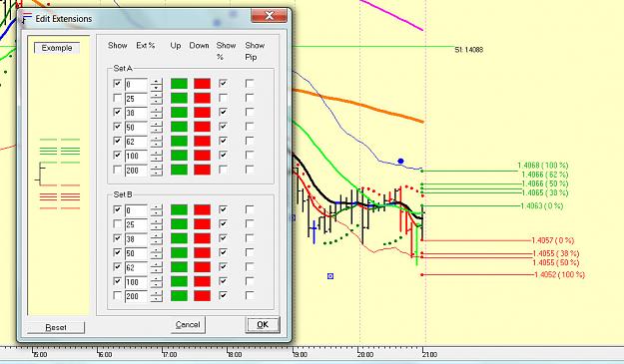Toggle Show checkbox for Set A 0 row
624x364 pixels.
pos(118,84)
